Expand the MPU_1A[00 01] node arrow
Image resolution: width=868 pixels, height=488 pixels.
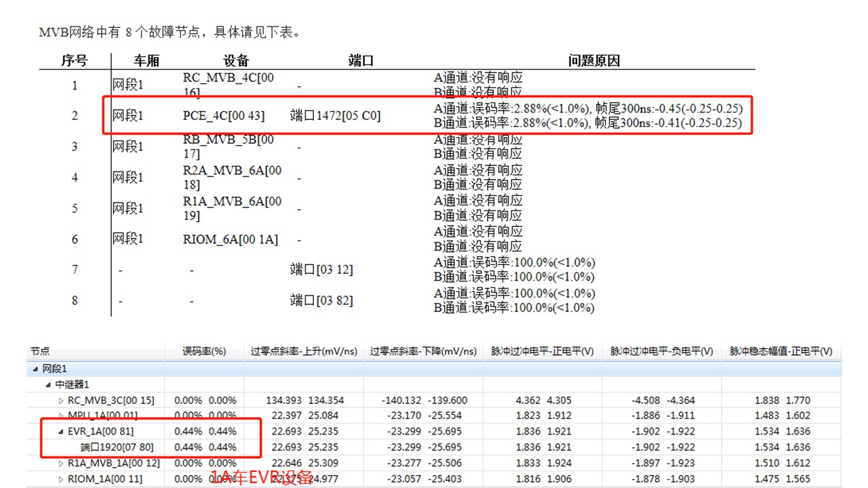coord(62,415)
